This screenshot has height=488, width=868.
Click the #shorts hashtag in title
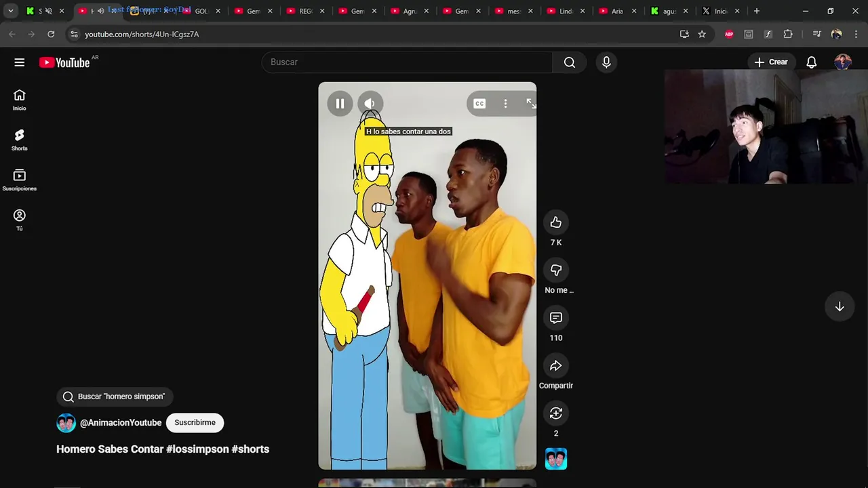(250, 449)
